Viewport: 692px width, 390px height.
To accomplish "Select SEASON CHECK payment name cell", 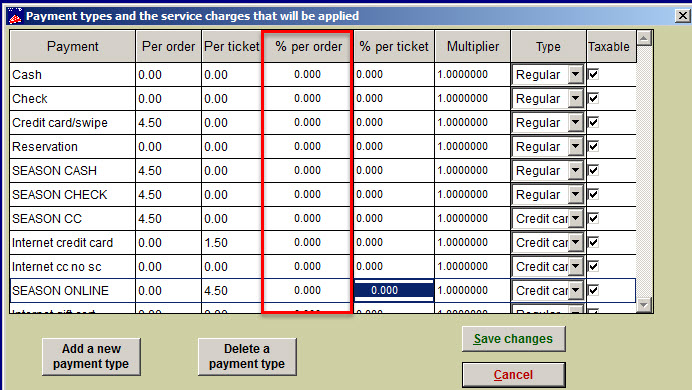I will pos(72,195).
